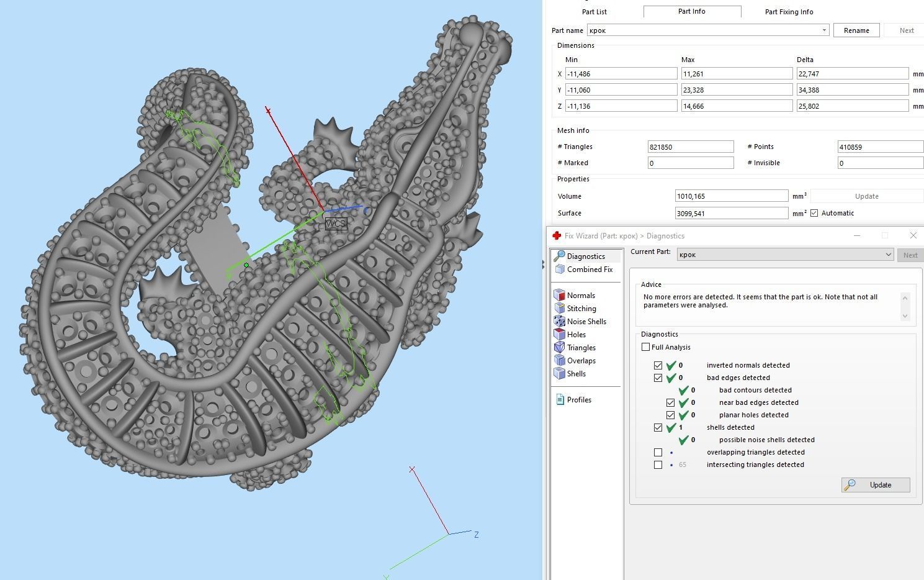This screenshot has height=580, width=924.
Task: Click green check beside bad contours
Action: (x=683, y=390)
